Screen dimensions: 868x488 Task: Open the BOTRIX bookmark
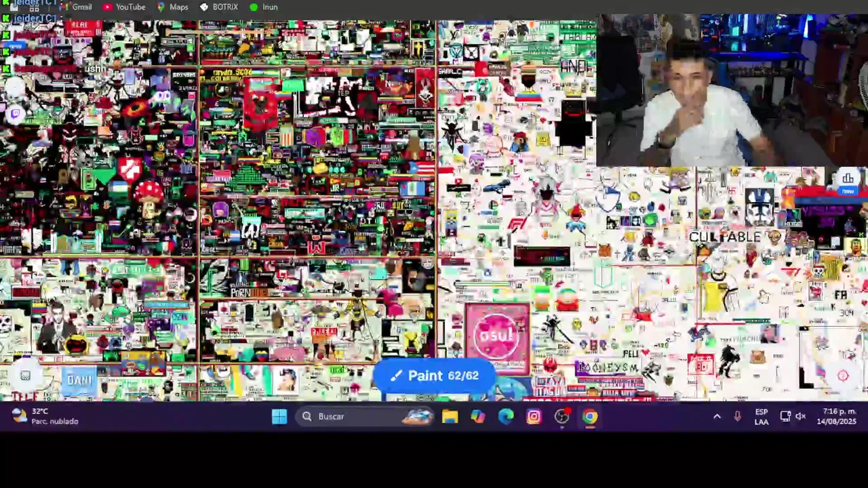(218, 7)
